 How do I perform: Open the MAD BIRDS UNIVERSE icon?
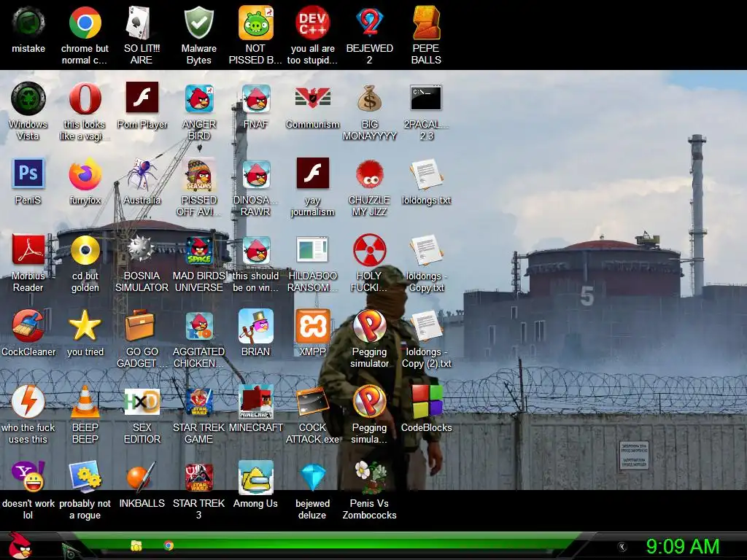[198, 250]
